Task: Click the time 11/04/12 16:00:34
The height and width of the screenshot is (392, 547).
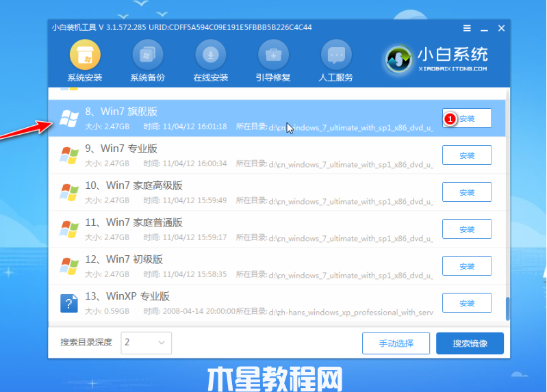Action: pyautogui.click(x=194, y=164)
